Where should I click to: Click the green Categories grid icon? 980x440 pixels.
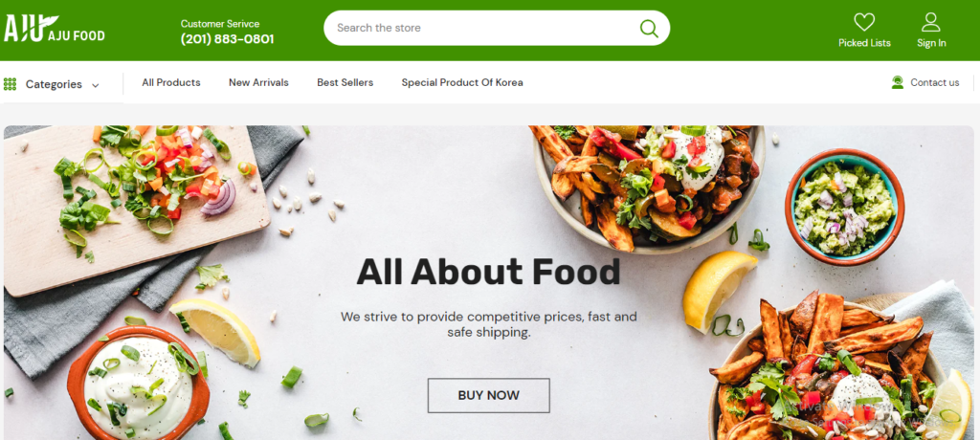point(10,84)
